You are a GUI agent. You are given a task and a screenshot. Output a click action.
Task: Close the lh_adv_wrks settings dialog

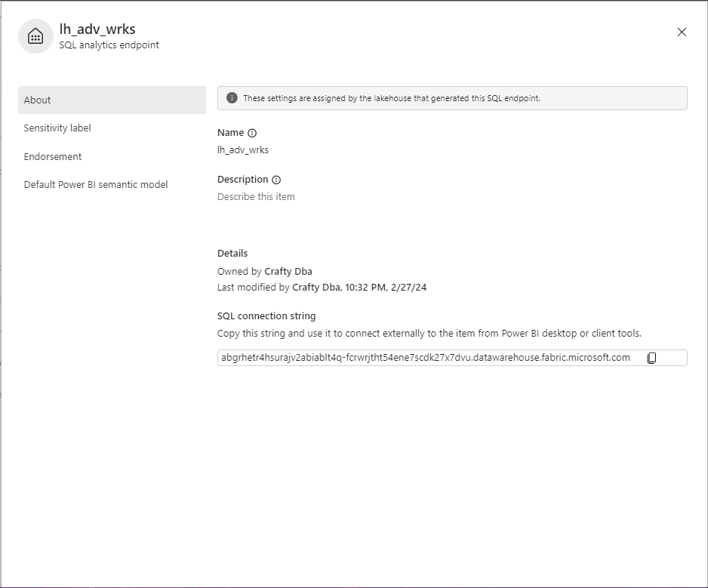click(x=682, y=32)
